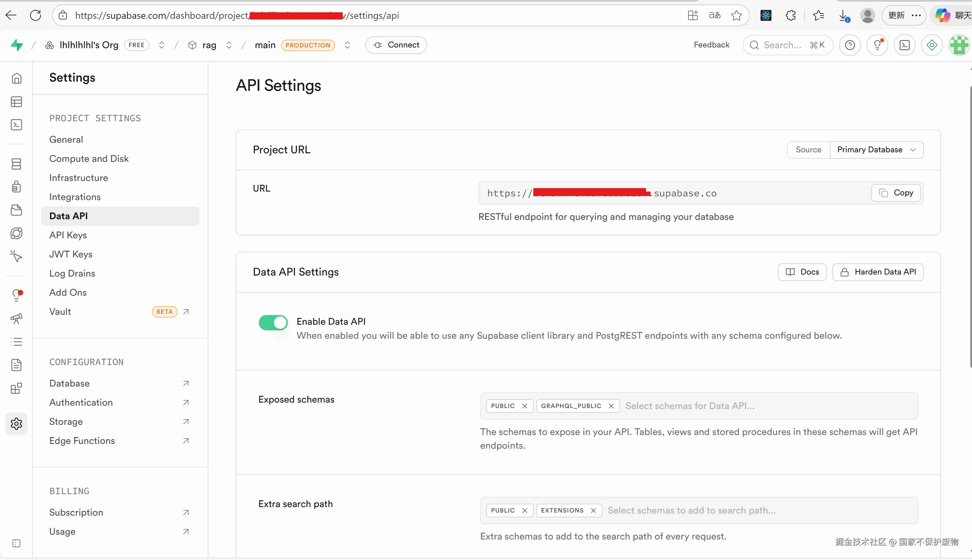Click the Database icon in sidebar
This screenshot has width=972, height=560.
[16, 164]
